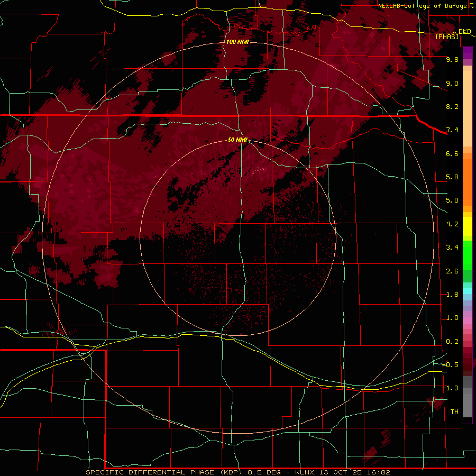Viewport: 476px width, 476px height.
Task: Select the 1.0 value on the scale
Action: coord(452,318)
